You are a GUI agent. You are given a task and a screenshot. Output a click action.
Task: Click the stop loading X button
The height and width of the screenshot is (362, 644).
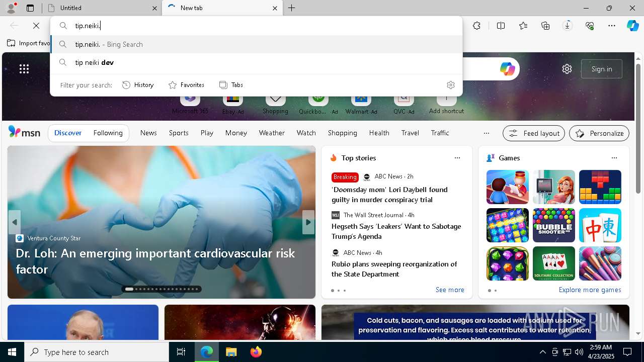tap(36, 26)
